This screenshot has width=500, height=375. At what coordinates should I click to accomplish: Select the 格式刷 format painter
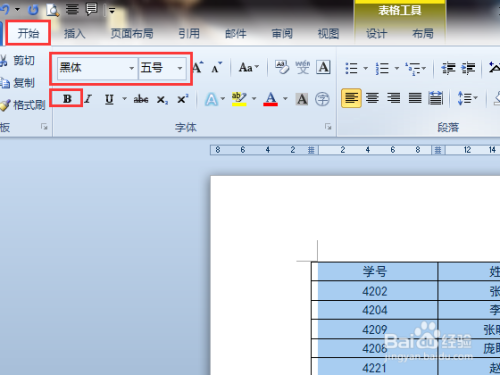(23, 105)
